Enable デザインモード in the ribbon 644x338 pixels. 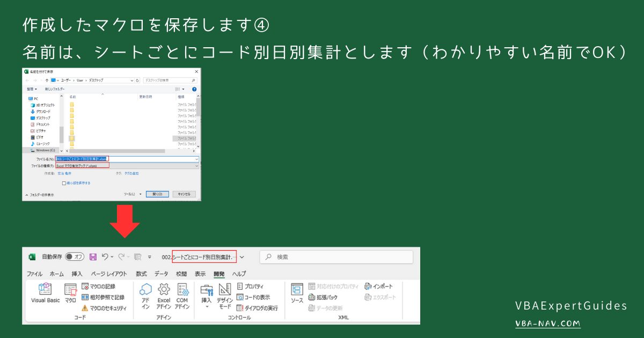pyautogui.click(x=226, y=297)
